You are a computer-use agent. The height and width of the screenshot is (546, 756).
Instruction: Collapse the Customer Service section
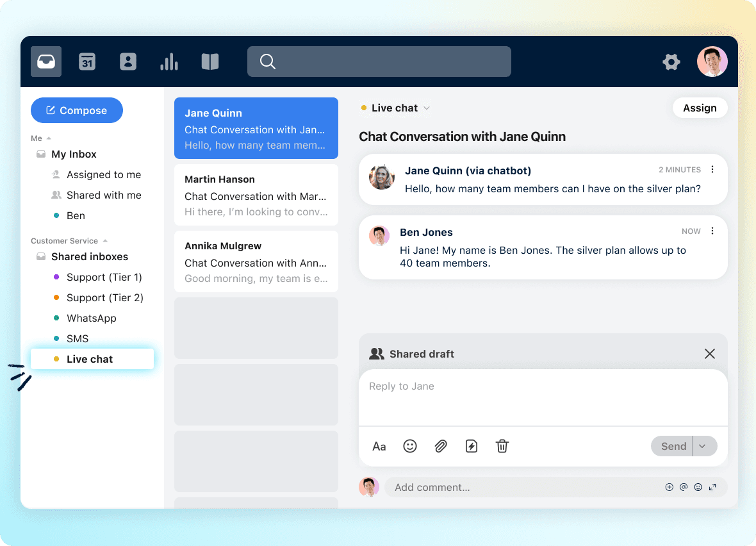pyautogui.click(x=105, y=241)
